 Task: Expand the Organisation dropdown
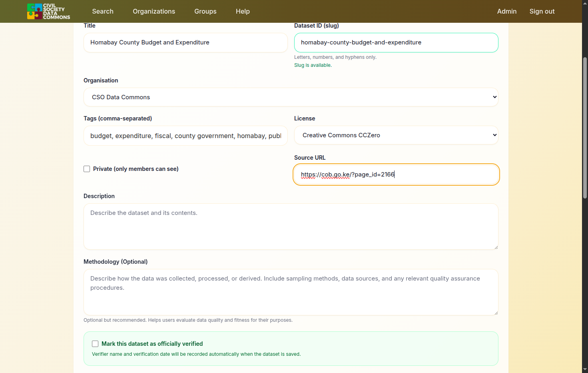(291, 97)
